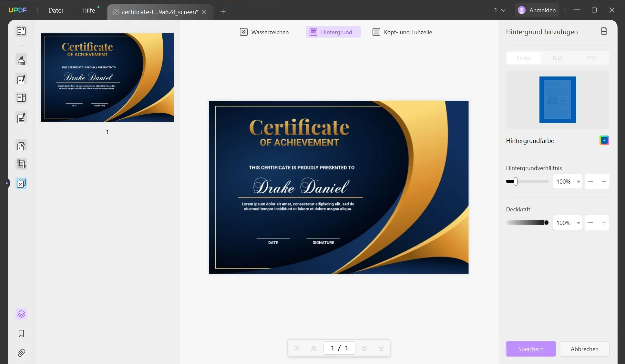This screenshot has height=364, width=625.
Task: Open the Datei menu
Action: coord(56,10)
